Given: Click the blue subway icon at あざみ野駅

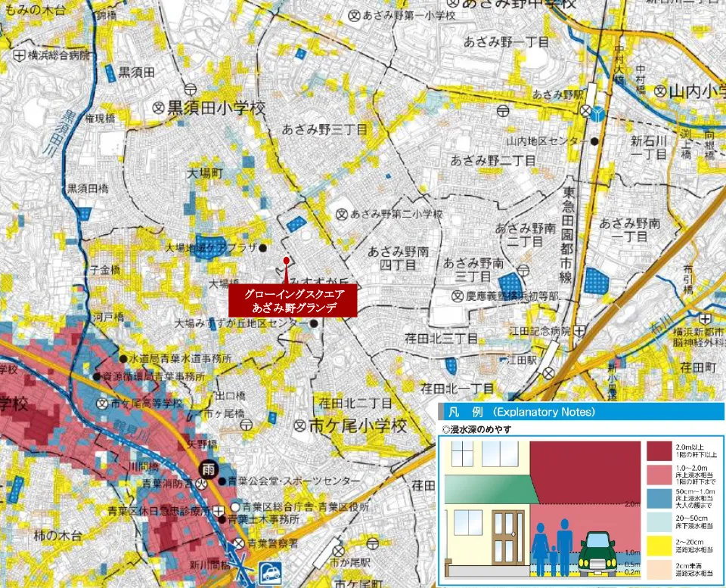Looking at the screenshot, I should click(599, 113).
